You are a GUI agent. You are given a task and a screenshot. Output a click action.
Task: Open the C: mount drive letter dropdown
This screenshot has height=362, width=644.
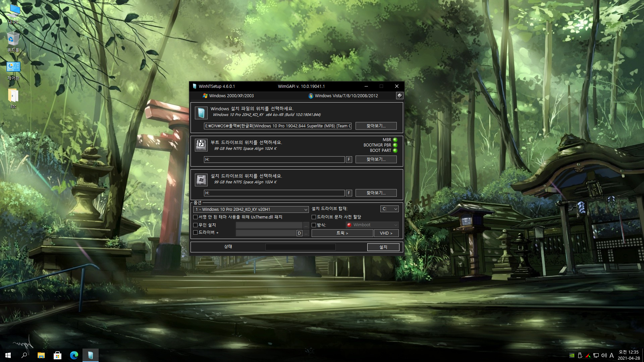tap(389, 209)
